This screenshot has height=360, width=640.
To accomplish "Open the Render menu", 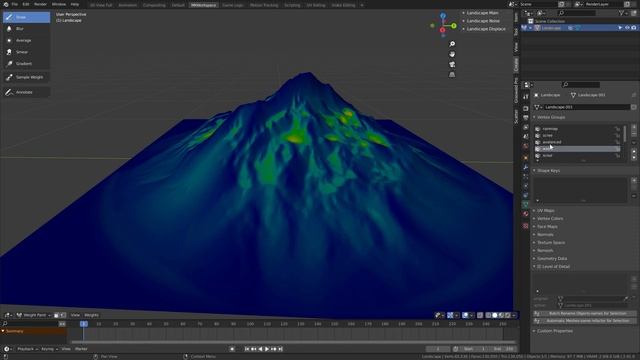I will coord(40,4).
